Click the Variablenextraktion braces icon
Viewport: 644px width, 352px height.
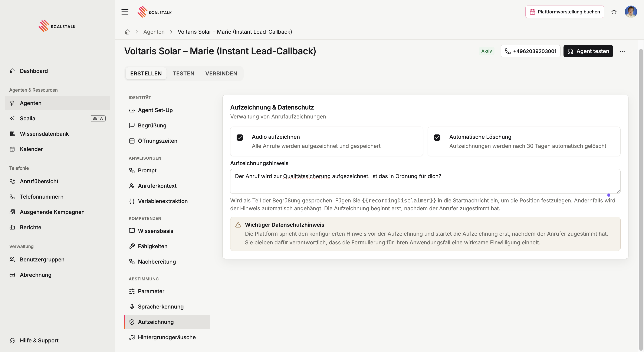[x=132, y=201]
